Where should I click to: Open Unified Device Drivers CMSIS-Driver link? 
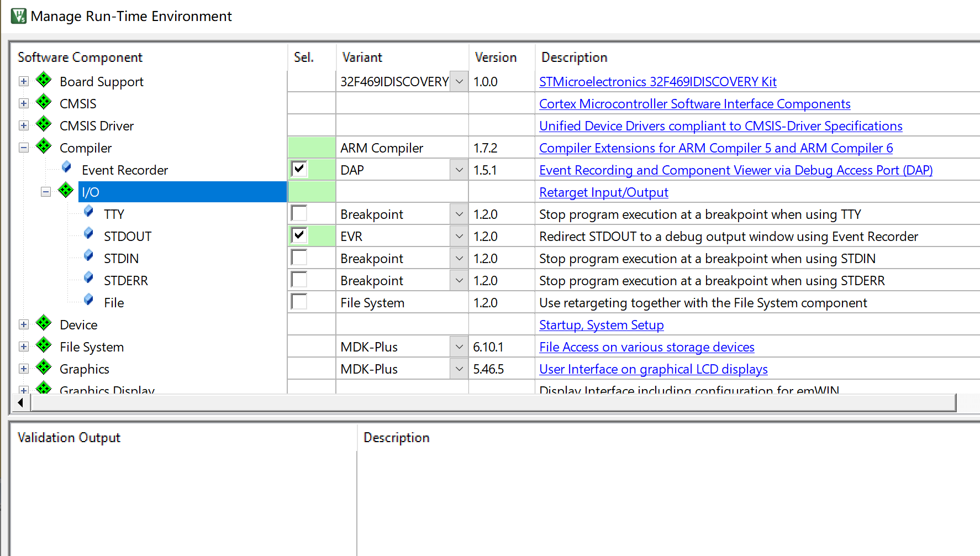tap(720, 126)
